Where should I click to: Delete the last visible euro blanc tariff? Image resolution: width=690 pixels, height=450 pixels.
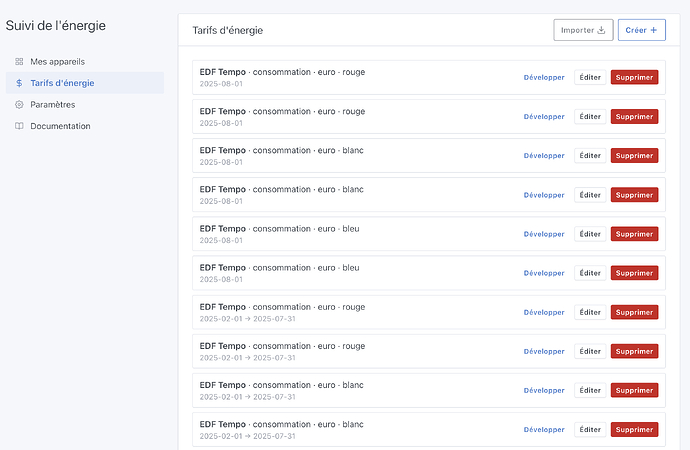click(634, 429)
